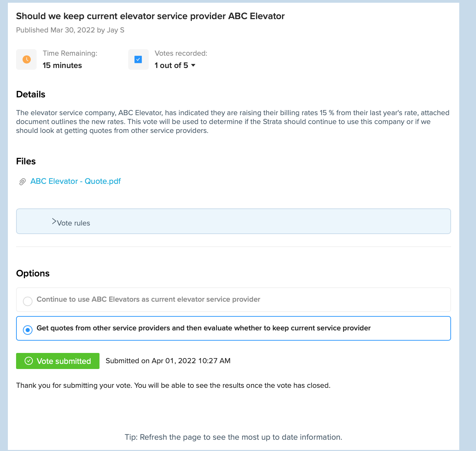
Task: Click the paperclip attachment icon
Action: (22, 182)
